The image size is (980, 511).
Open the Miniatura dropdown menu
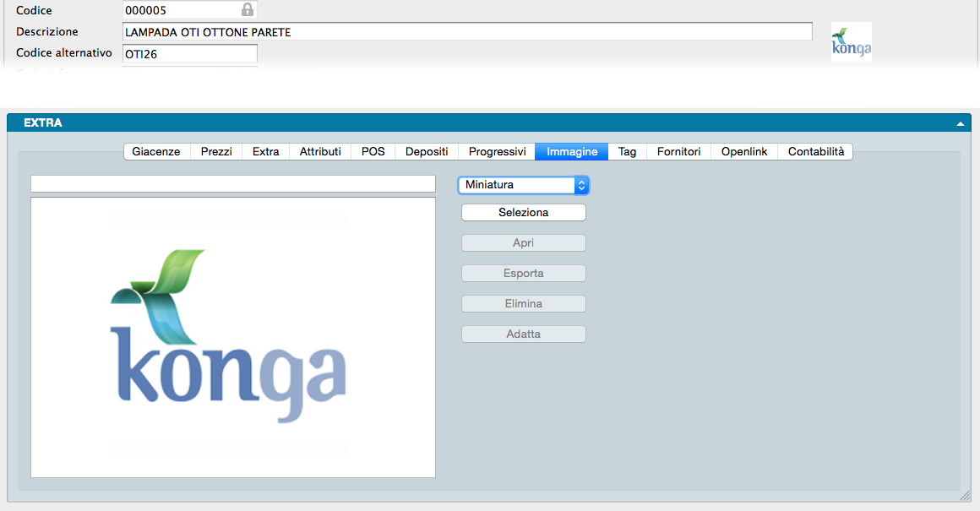(x=523, y=185)
